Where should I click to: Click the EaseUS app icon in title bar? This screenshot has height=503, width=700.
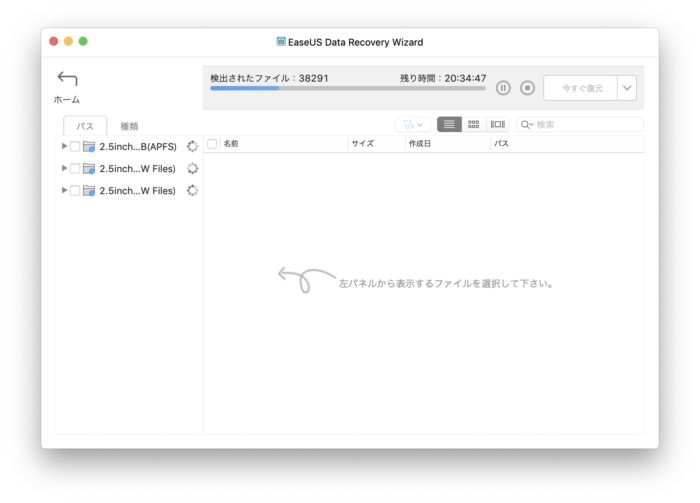281,42
